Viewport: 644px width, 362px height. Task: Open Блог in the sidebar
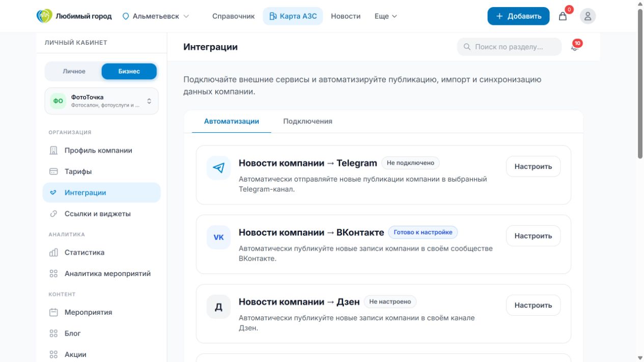[101, 334]
